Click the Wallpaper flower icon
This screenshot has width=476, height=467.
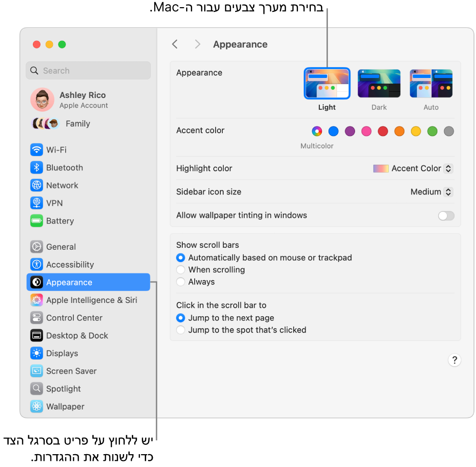tap(37, 406)
